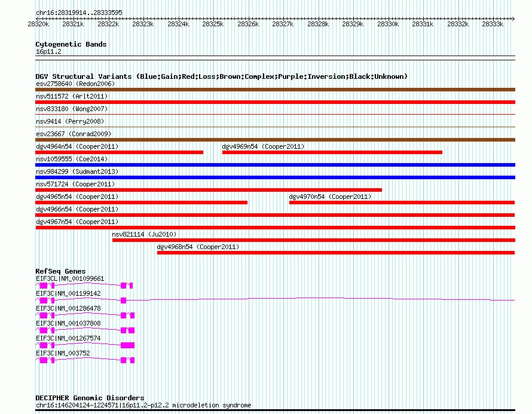Click chr16:28319914..28333595 region label
Screen dimensions: 532x414
point(79,13)
